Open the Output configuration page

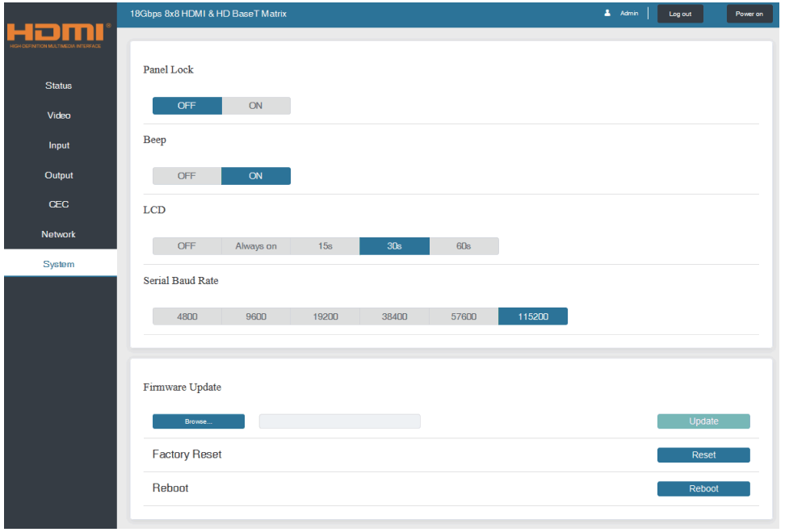point(58,175)
